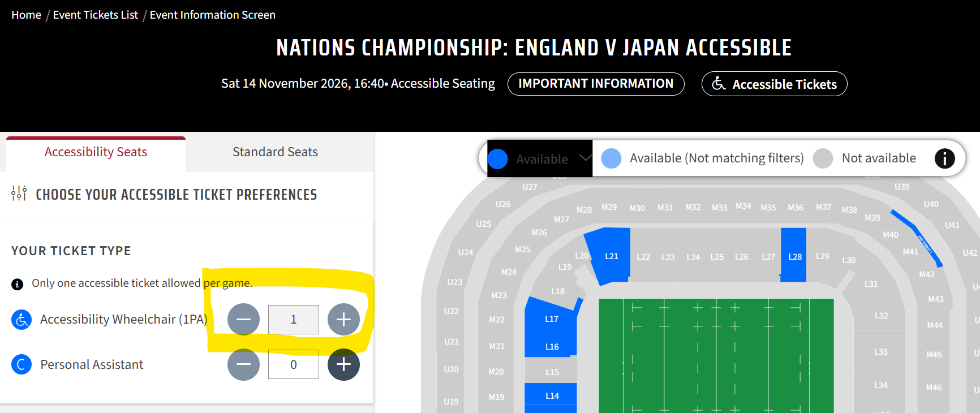Pick available block L14 on the map
The width and height of the screenshot is (980, 413).
point(552,396)
